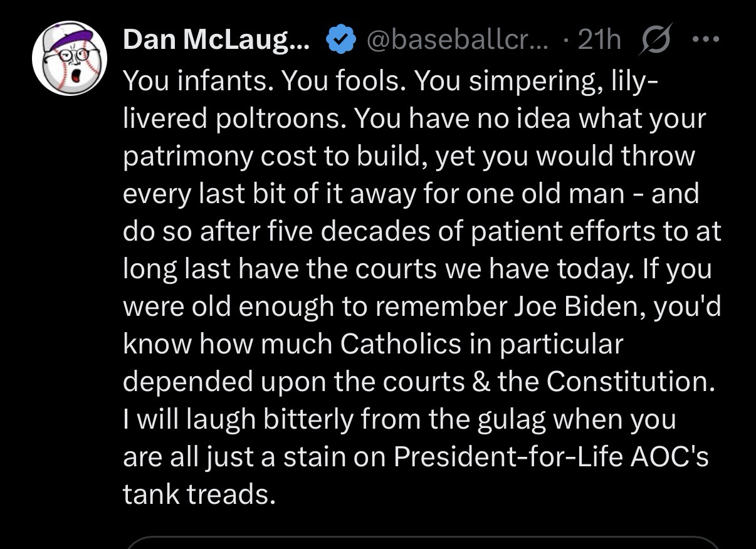Click the blue verified checkmark badge
This screenshot has height=549, width=756.
point(339,41)
